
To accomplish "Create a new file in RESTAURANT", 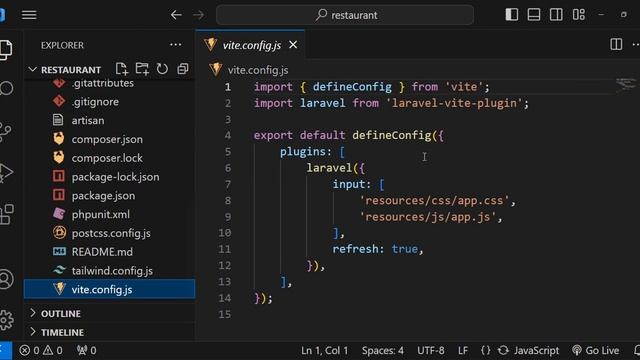I will click(x=121, y=69).
